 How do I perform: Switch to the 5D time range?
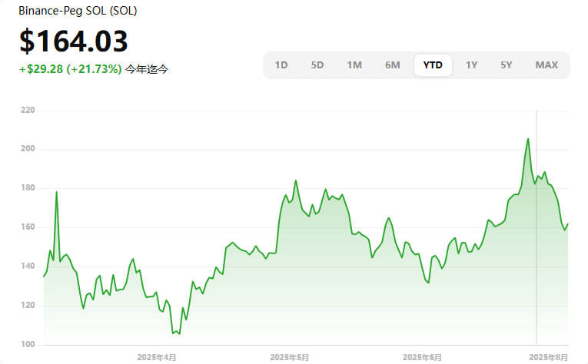[317, 65]
